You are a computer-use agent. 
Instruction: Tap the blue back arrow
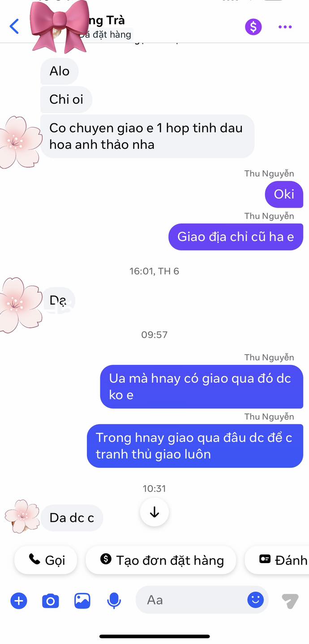point(14,26)
